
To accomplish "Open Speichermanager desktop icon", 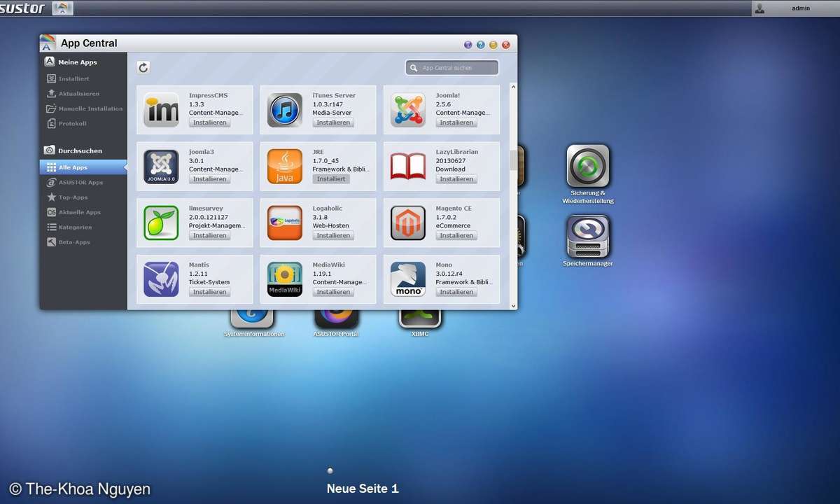I will [588, 237].
